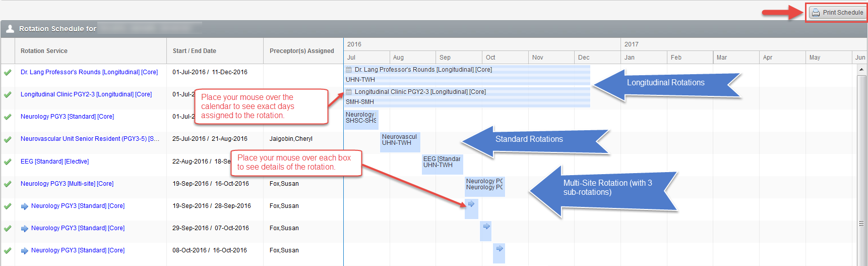
Task: Click calendar icon on Longitudinal Clinic PGY2-3 bar
Action: (349, 92)
